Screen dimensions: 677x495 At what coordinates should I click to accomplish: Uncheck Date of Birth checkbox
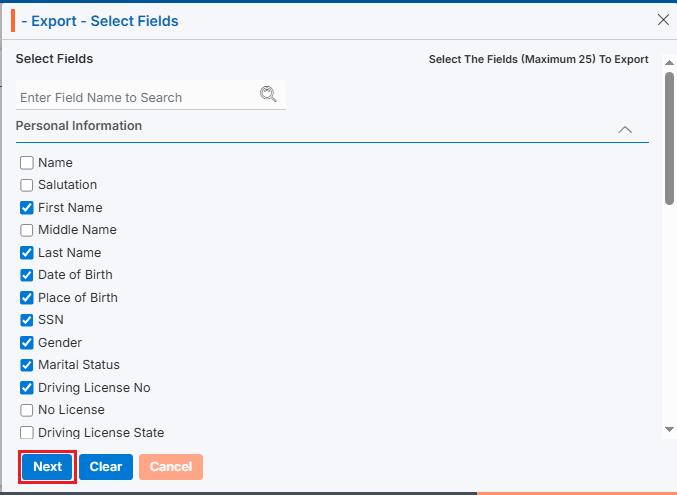[27, 275]
